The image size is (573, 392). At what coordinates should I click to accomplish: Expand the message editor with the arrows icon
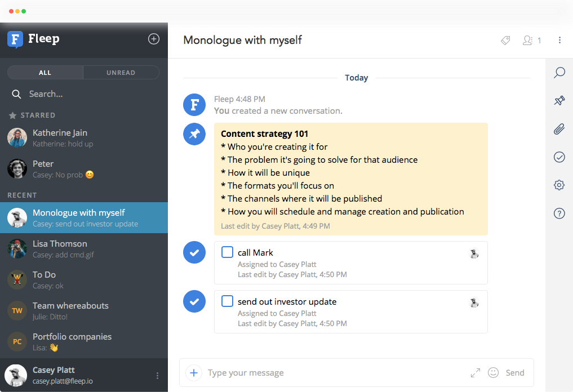click(x=476, y=373)
